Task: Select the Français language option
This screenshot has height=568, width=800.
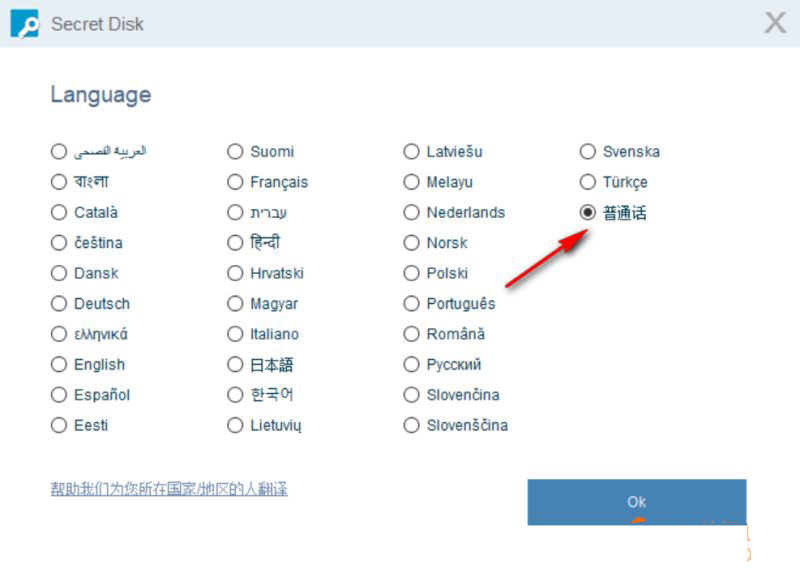Action: pyautogui.click(x=235, y=182)
